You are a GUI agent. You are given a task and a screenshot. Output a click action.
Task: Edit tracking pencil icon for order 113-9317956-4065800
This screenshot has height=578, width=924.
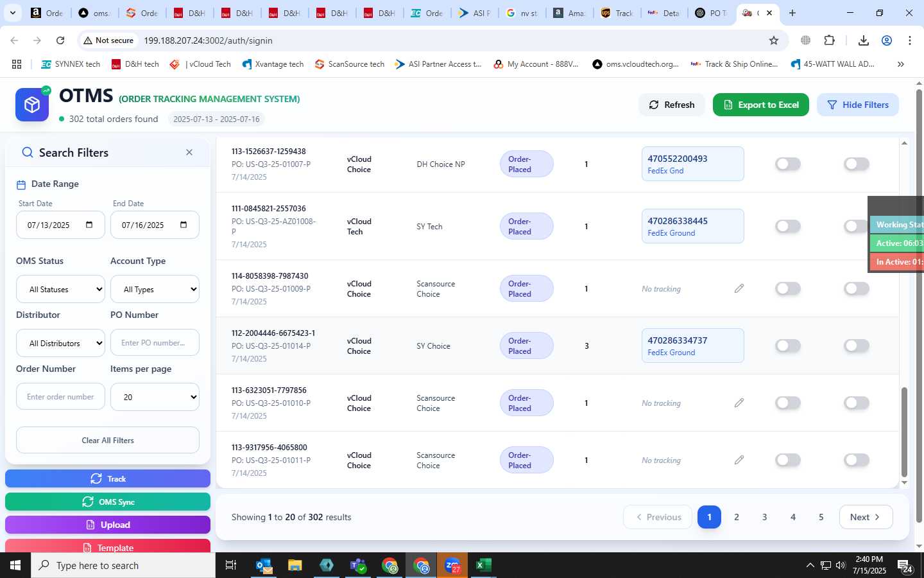739,460
